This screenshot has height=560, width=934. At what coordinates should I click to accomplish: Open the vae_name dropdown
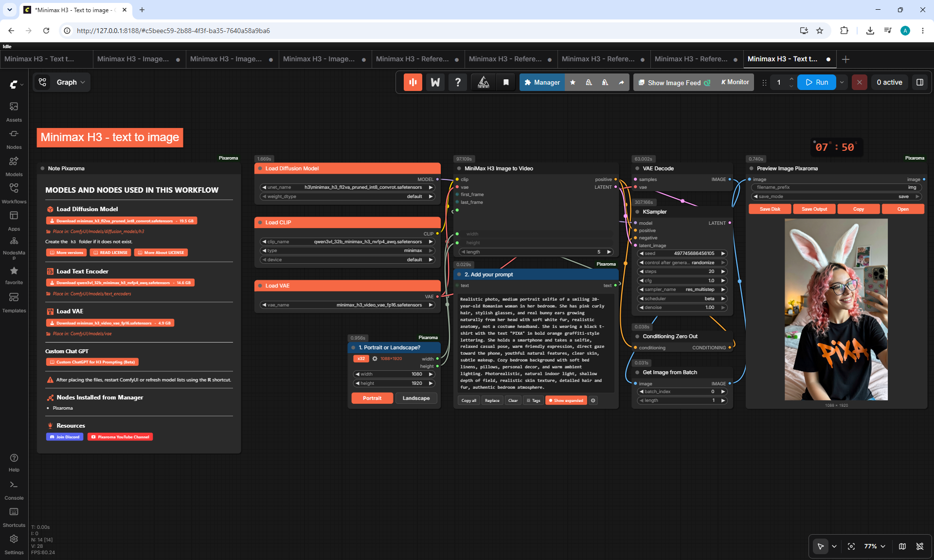coord(347,305)
